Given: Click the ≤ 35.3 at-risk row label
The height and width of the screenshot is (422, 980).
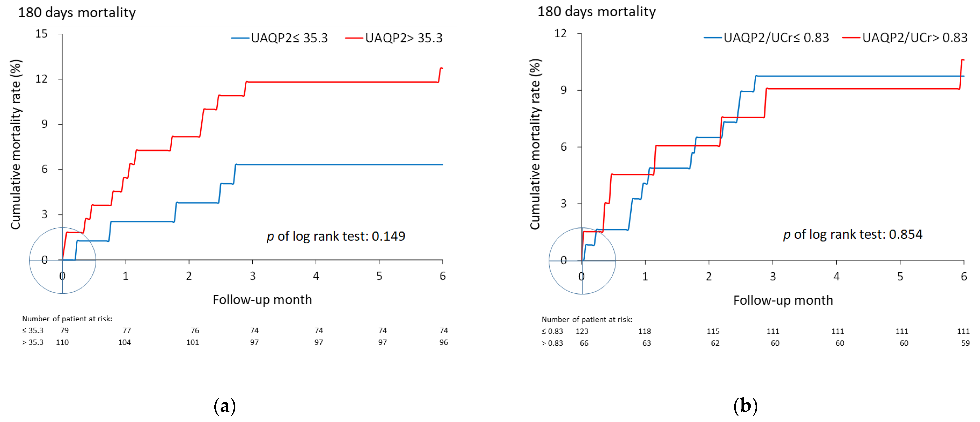Looking at the screenshot, I should (33, 331).
